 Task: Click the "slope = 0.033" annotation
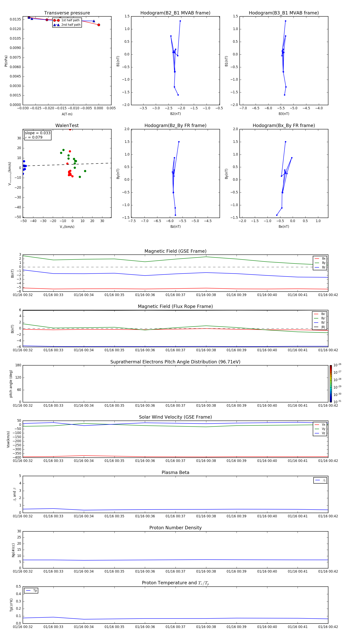(x=38, y=133)
